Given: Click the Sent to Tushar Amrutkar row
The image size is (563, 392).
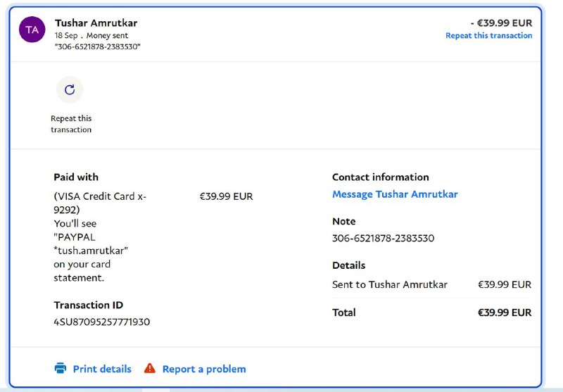Looking at the screenshot, I should 390,284.
